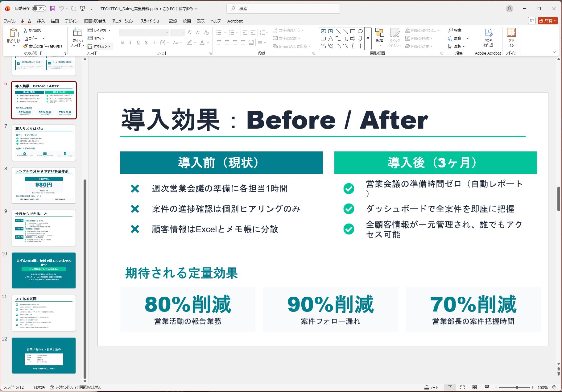The height and width of the screenshot is (392, 562).
Task: Decrease list indent level icon
Action: [245, 32]
